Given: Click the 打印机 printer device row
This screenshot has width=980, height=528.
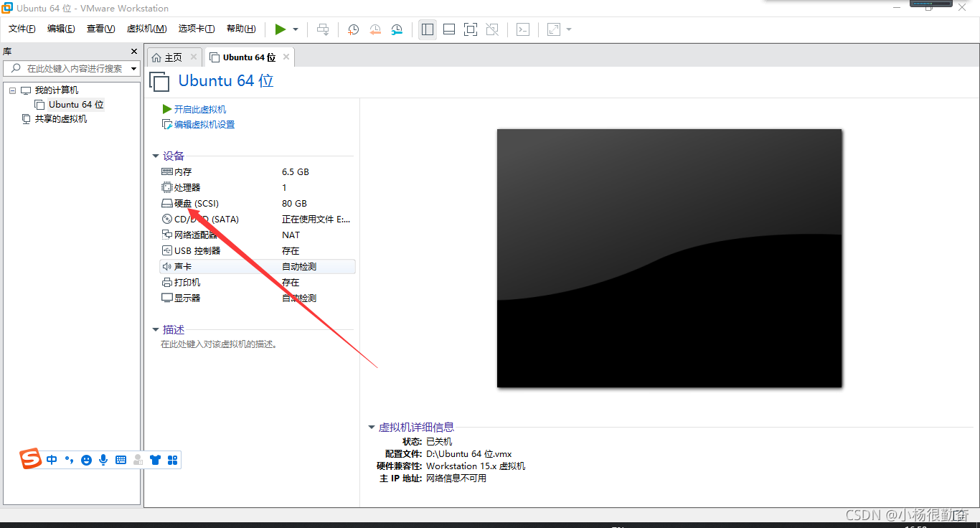Looking at the screenshot, I should tap(258, 283).
